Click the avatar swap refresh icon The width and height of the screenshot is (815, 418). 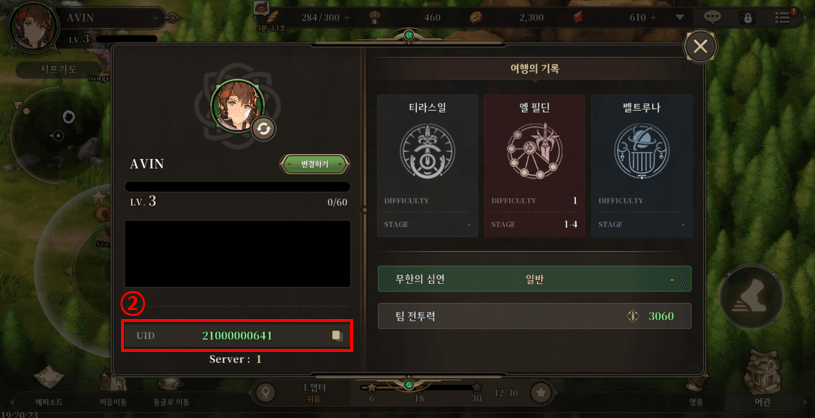click(264, 129)
